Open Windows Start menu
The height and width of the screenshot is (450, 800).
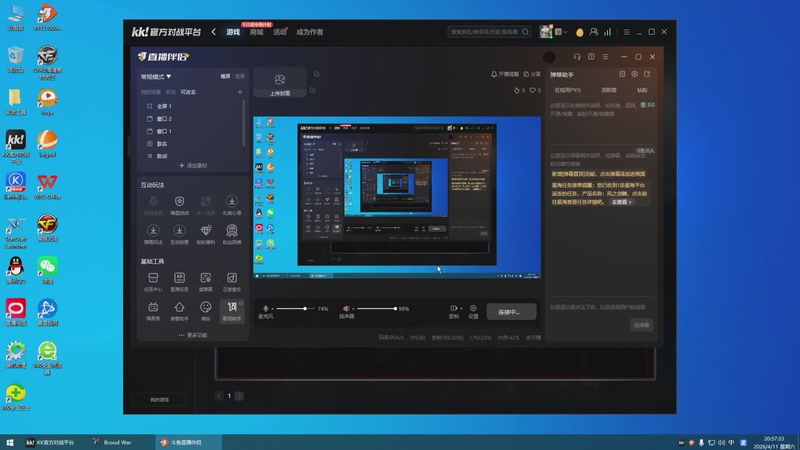pos(9,442)
